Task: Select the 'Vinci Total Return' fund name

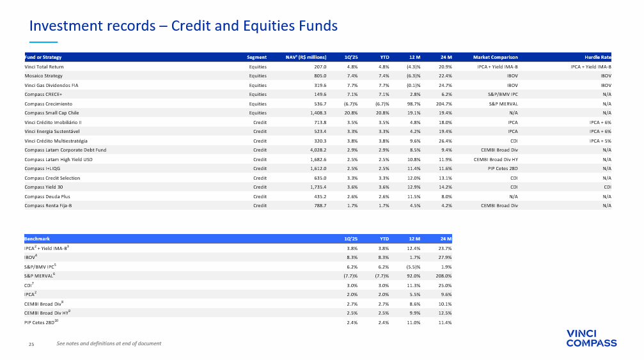Action: [44, 67]
